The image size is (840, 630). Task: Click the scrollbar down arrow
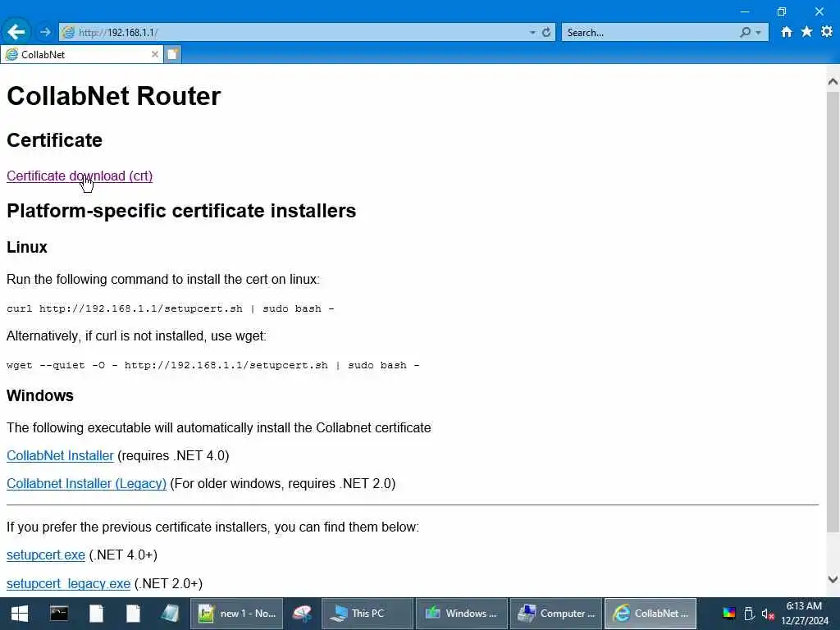coord(833,579)
